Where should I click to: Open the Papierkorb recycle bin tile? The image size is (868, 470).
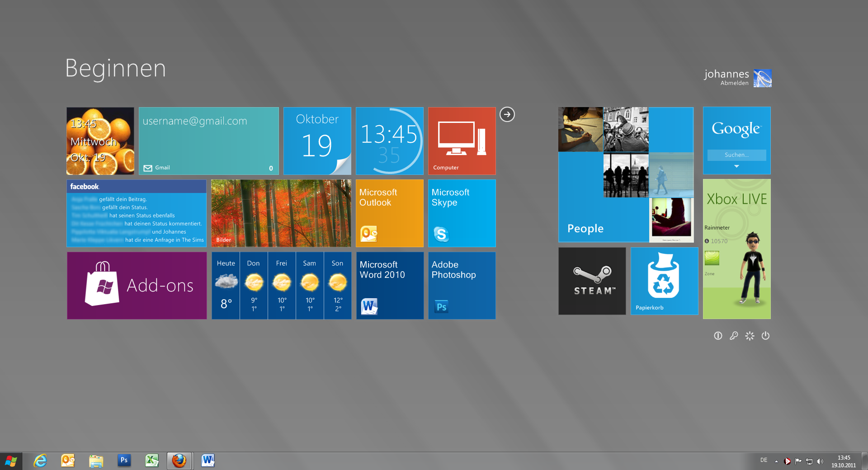(664, 281)
